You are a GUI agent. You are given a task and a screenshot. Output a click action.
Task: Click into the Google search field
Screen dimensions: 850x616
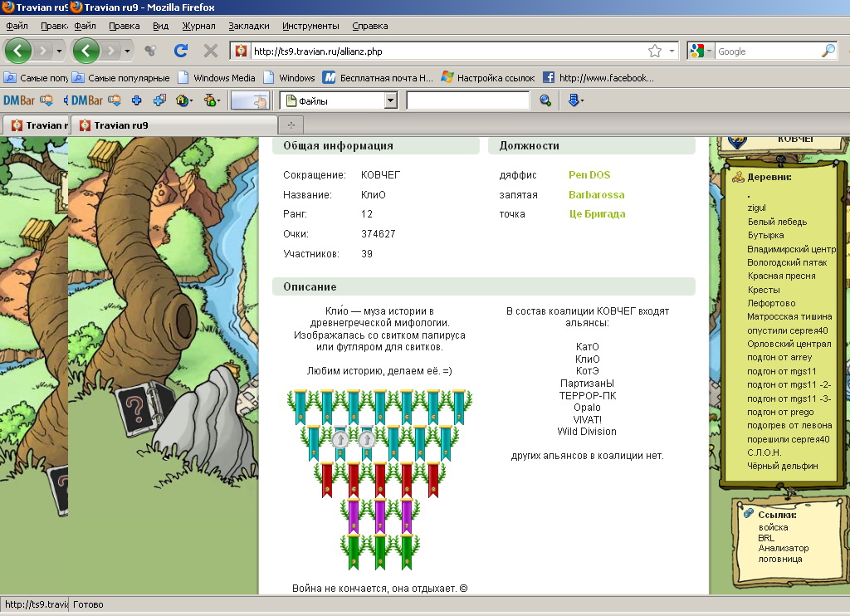coord(768,51)
